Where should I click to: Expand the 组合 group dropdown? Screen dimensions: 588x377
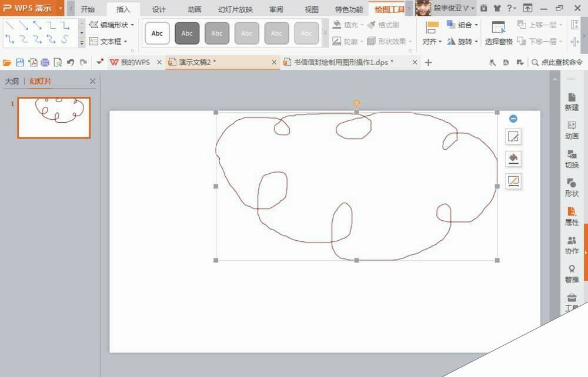476,25
